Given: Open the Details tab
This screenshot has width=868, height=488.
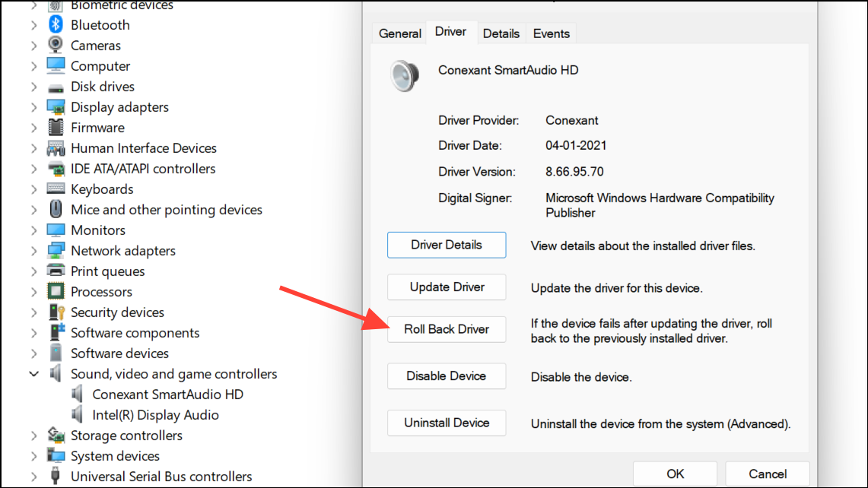Looking at the screenshot, I should click(x=501, y=33).
